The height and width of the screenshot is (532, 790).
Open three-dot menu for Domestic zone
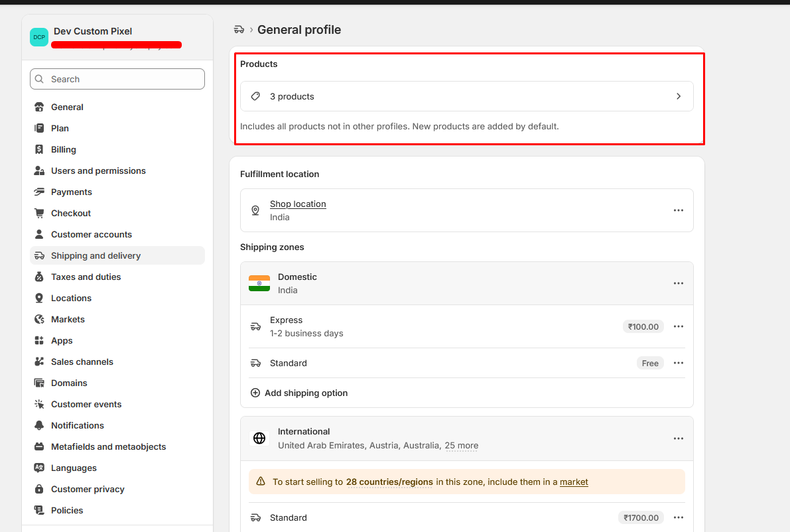(678, 283)
